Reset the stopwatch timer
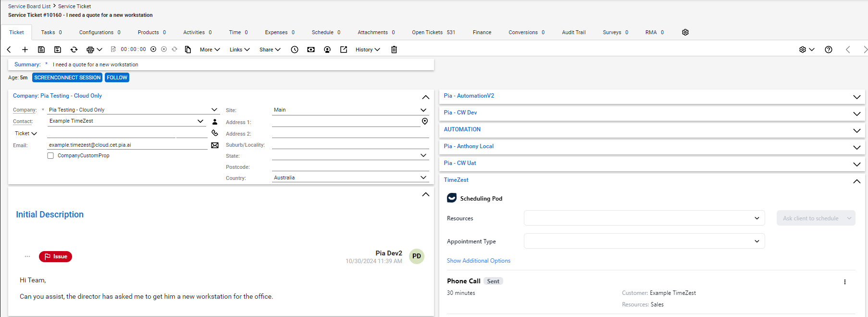The width and height of the screenshot is (868, 317). [174, 49]
